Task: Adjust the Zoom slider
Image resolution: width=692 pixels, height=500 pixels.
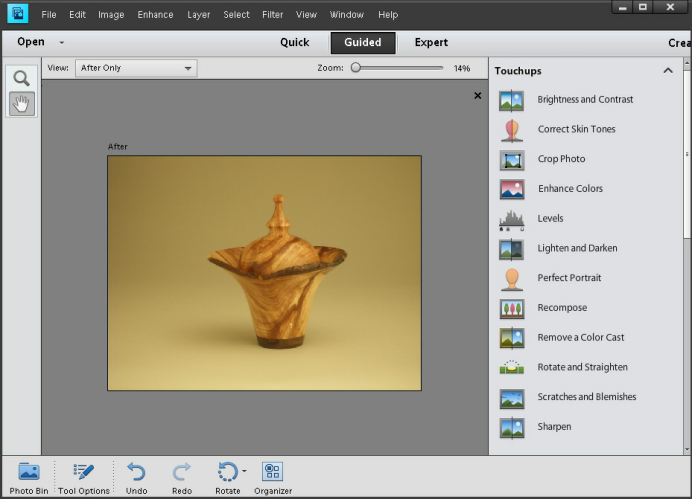Action: point(356,68)
